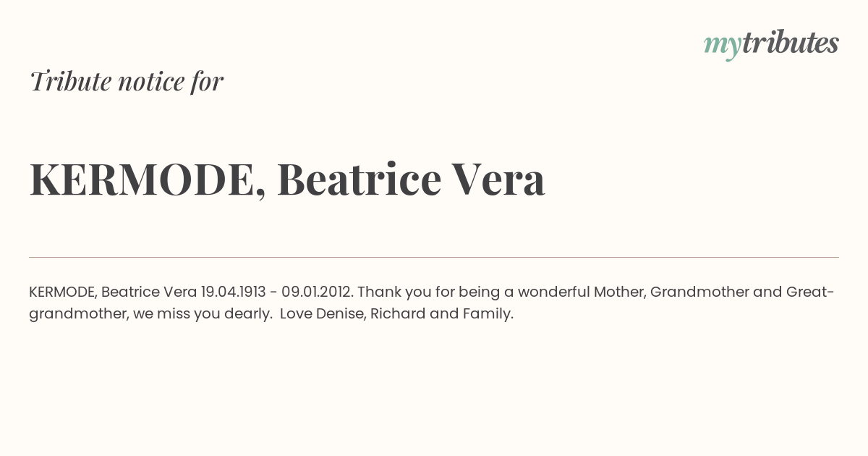Click the death date 09.01.2012
The image size is (868, 456).
coord(317,292)
